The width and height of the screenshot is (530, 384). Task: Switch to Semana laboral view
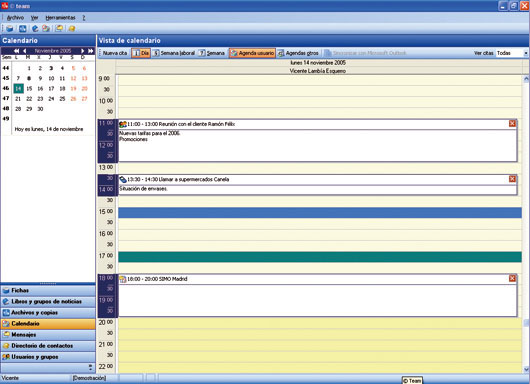(173, 53)
